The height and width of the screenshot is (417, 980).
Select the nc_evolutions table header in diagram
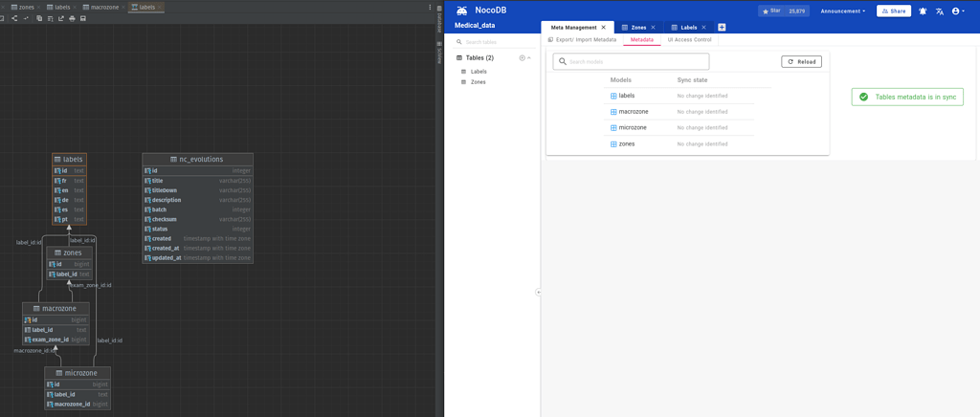tap(197, 160)
